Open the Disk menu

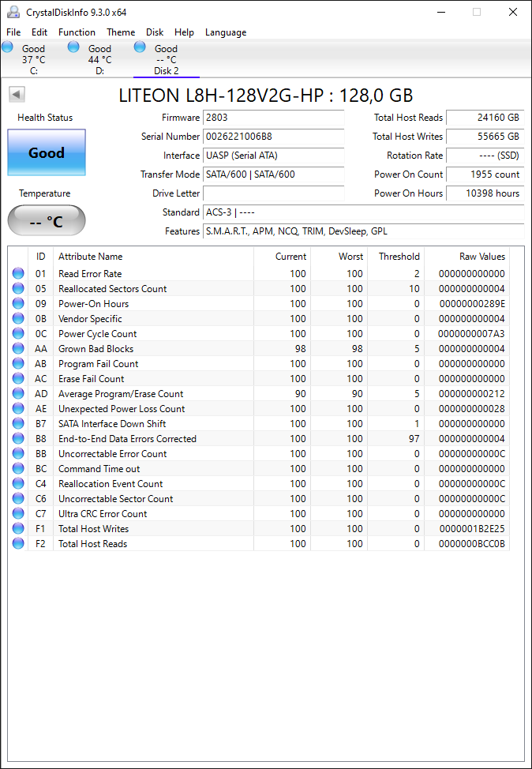click(x=155, y=32)
